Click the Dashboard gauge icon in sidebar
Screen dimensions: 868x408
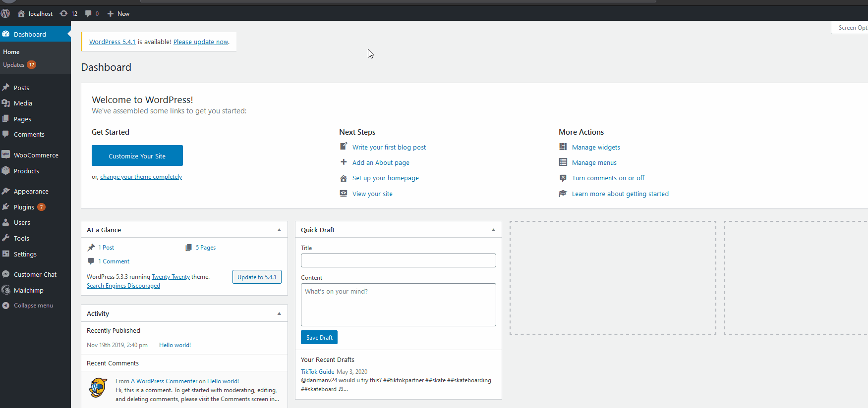(6, 34)
